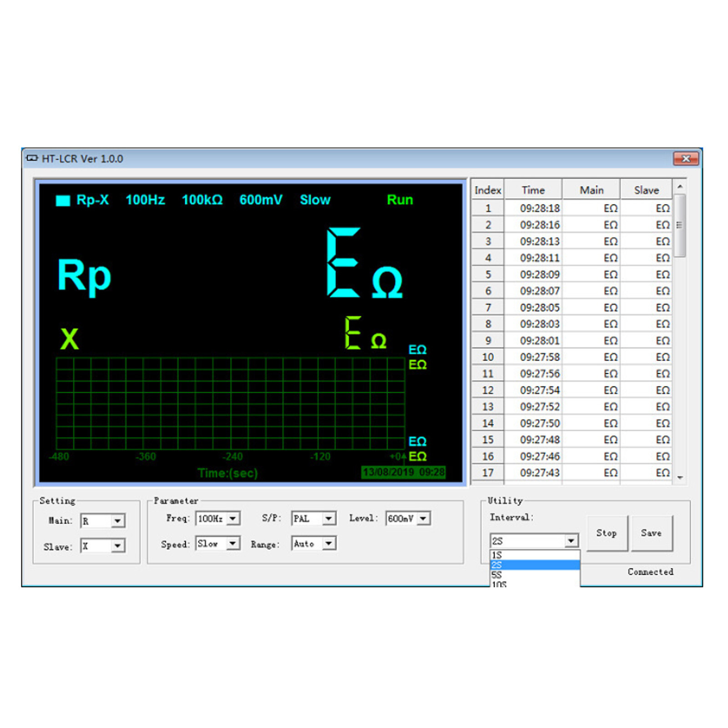The height and width of the screenshot is (728, 728).
Task: Click the cyan color square beside Rp-X
Action: click(63, 201)
